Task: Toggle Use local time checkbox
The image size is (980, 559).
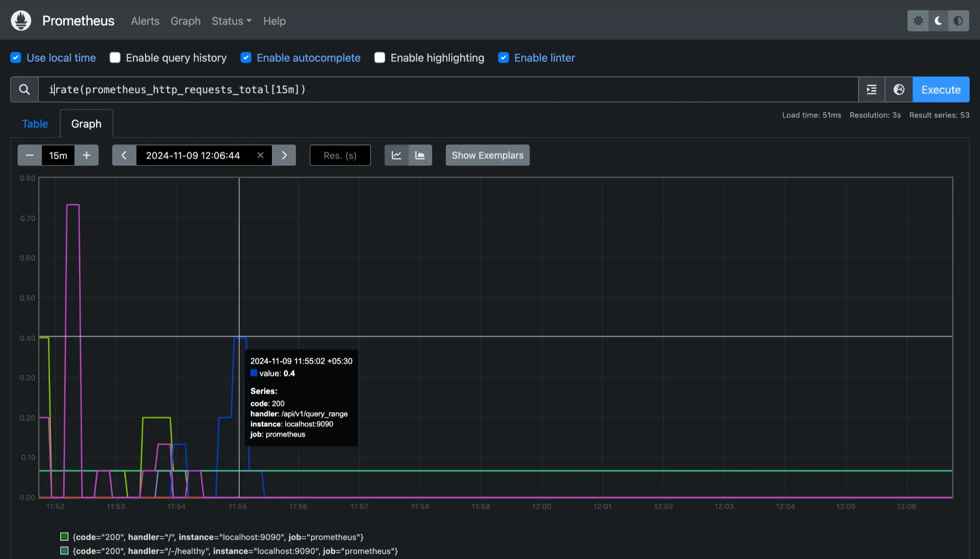Action: [x=16, y=58]
